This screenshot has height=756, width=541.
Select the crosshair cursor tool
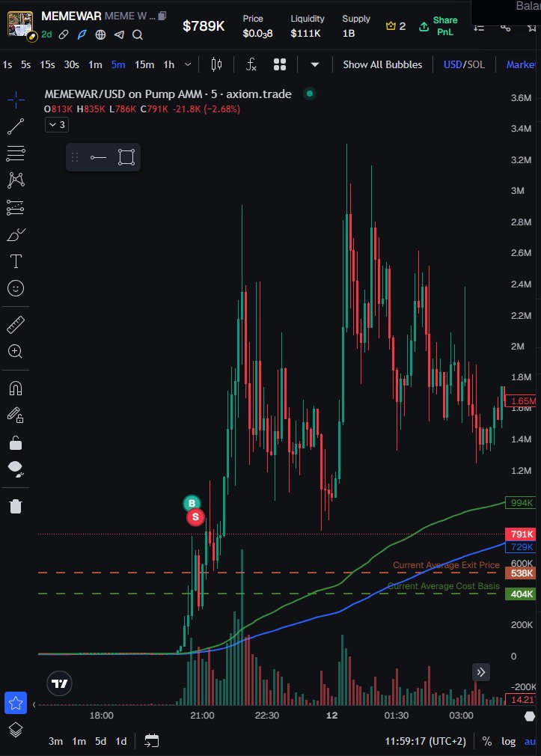16,100
